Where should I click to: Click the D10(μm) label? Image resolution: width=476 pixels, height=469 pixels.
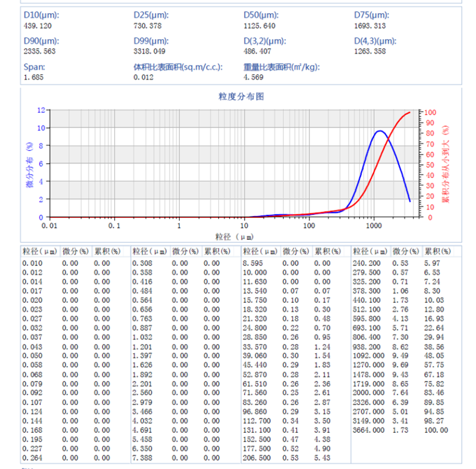(x=41, y=15)
